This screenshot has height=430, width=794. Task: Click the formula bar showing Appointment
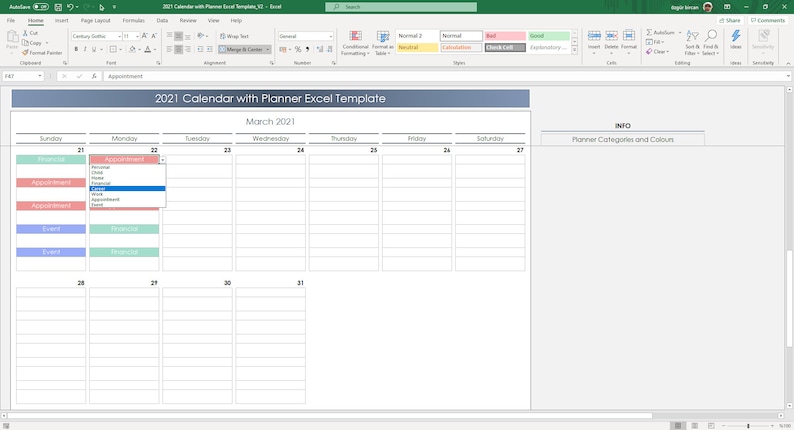(446, 76)
